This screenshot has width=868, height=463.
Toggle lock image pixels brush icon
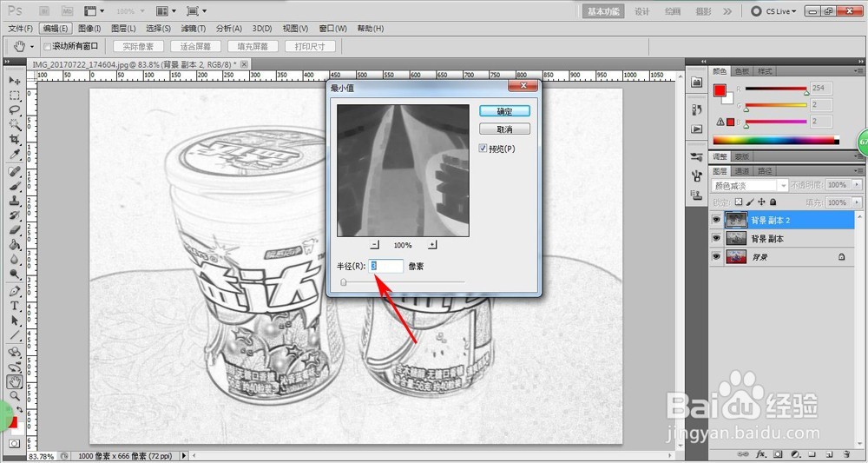750,202
